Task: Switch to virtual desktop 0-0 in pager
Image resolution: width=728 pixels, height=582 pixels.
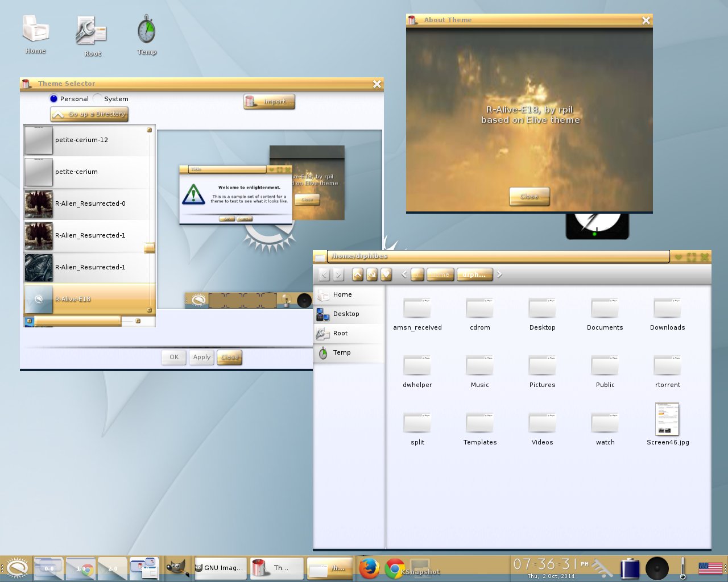Action: point(49,567)
